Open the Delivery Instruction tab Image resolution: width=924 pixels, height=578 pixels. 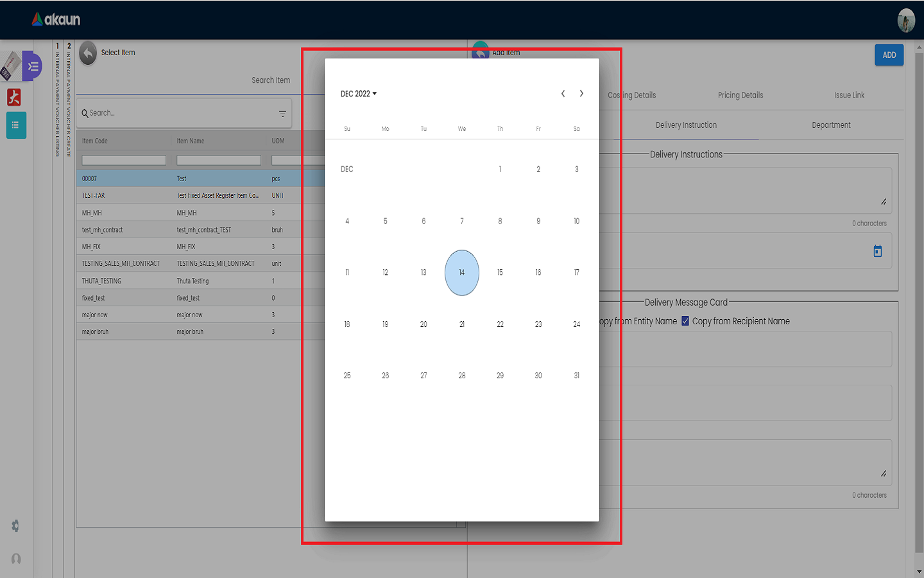[x=686, y=125]
